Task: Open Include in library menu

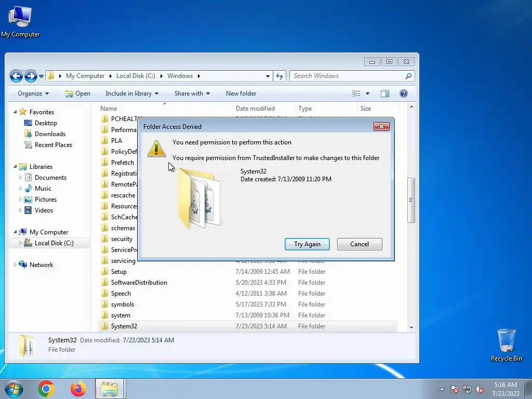Action: pyautogui.click(x=132, y=94)
